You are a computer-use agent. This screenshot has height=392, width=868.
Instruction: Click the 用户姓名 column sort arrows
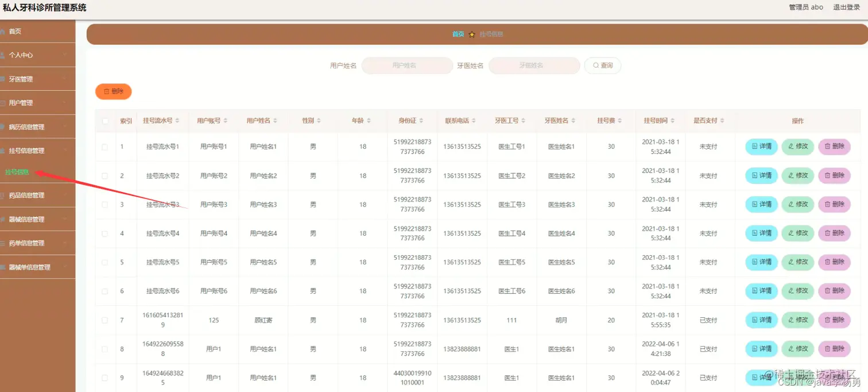[x=276, y=121]
